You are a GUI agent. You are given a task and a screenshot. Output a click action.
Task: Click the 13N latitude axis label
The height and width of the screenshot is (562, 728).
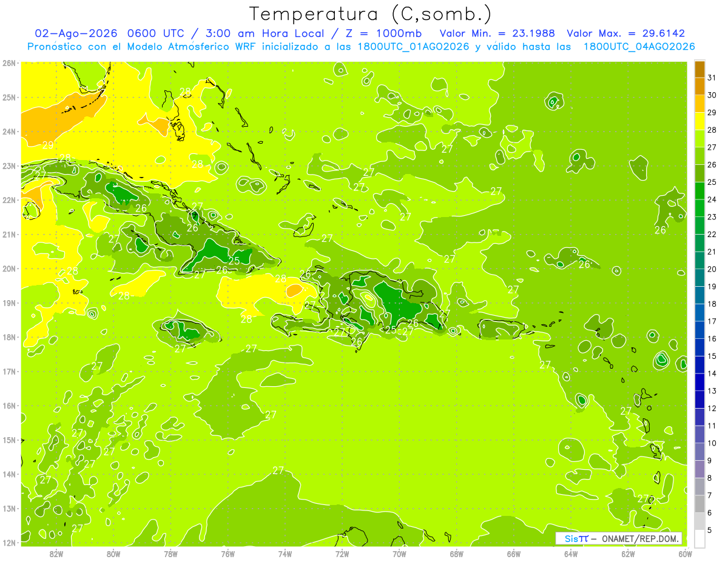(9, 509)
